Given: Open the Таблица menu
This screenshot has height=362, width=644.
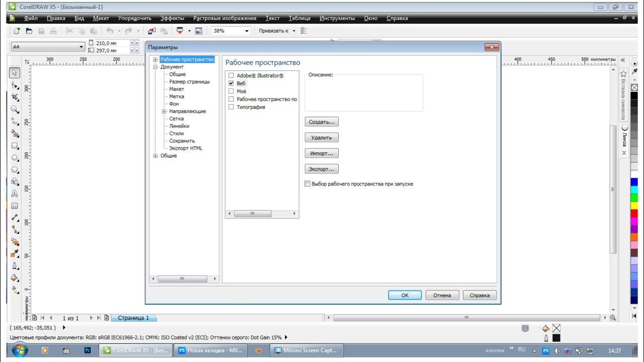Looking at the screenshot, I should tap(300, 18).
